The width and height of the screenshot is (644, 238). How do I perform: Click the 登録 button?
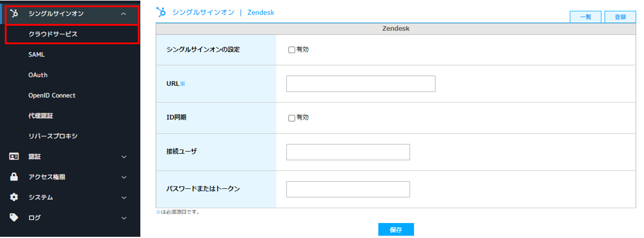[620, 17]
